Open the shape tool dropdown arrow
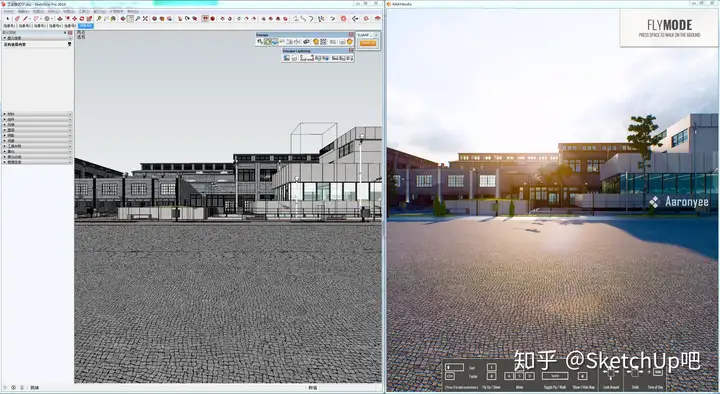The height and width of the screenshot is (394, 720). coord(52,18)
